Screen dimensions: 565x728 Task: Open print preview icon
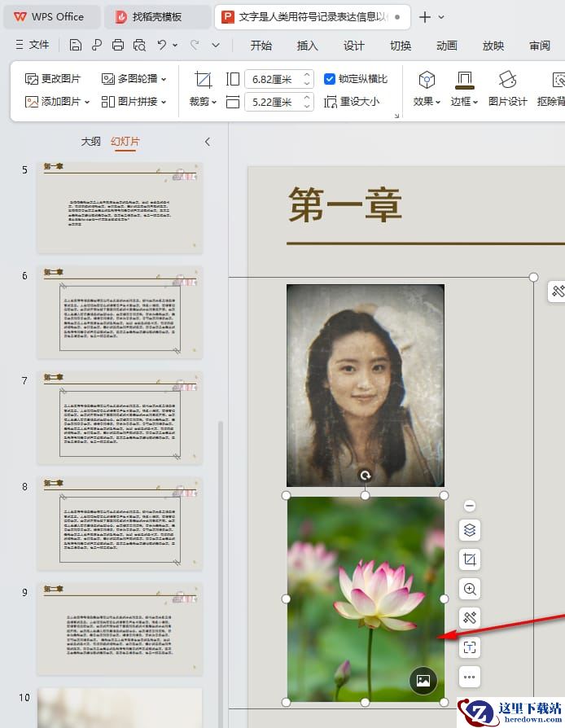(139, 45)
